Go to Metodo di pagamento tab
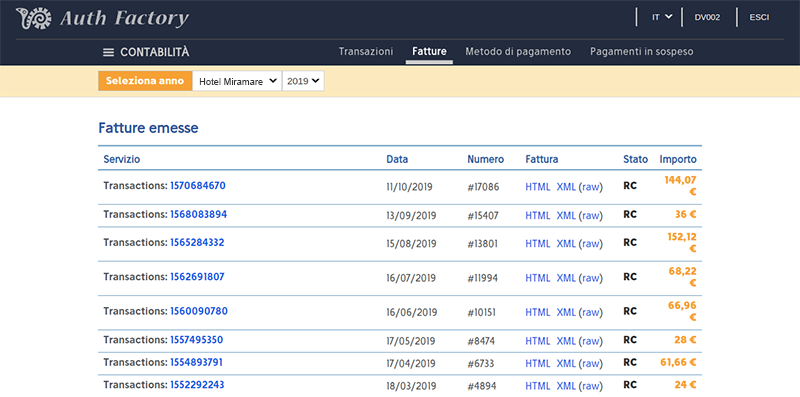800x397 pixels. click(x=518, y=52)
